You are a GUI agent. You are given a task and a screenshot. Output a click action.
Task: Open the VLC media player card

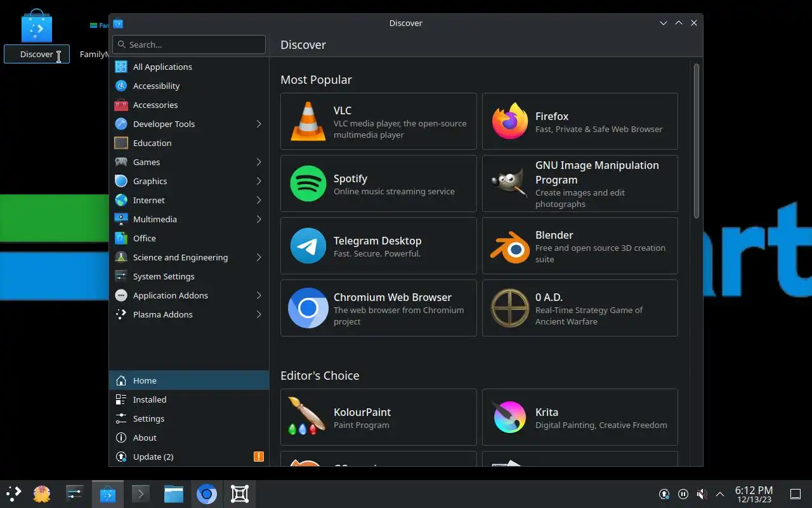(379, 121)
